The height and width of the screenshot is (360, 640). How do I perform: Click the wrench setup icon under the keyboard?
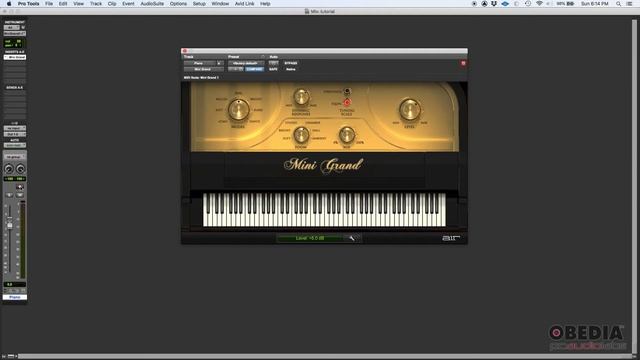point(351,238)
